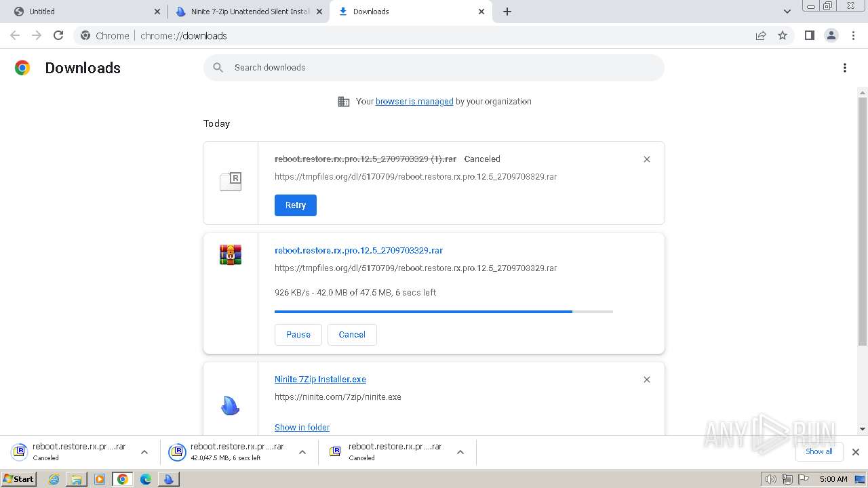Click the network tray icon
868x488 pixels.
click(787, 479)
